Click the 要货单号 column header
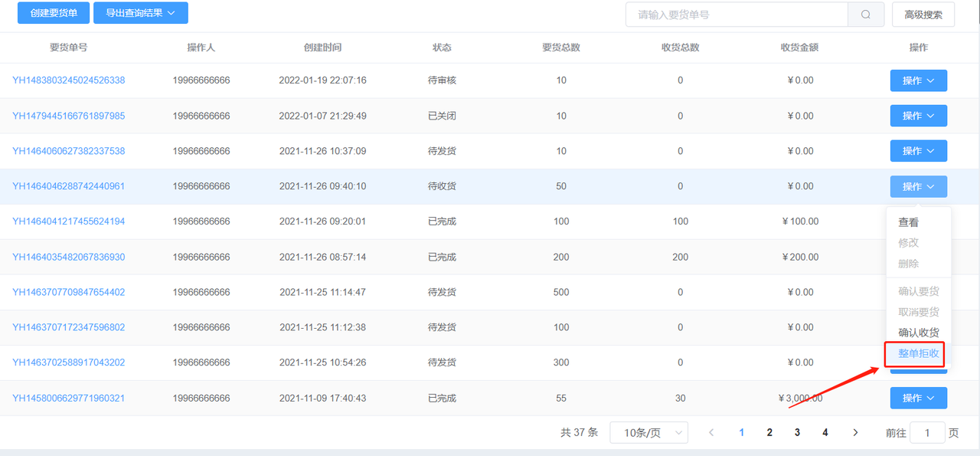980x456 pixels. coord(69,48)
